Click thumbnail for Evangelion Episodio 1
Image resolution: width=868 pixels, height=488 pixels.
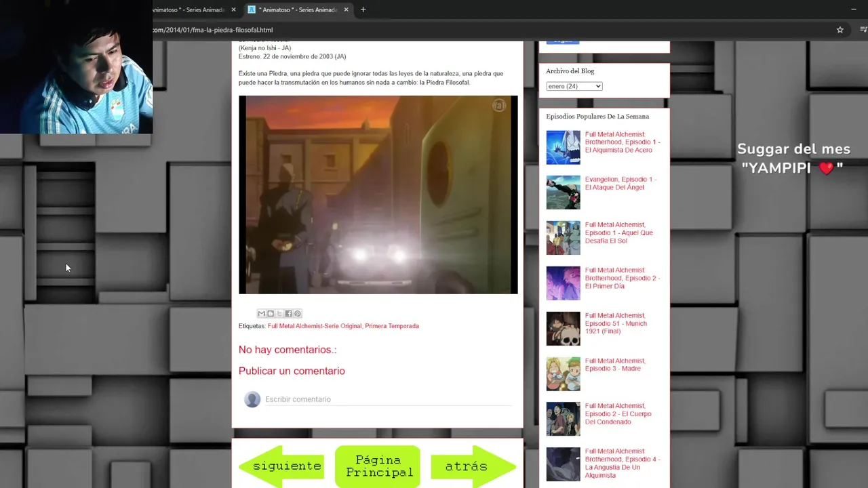click(x=564, y=192)
